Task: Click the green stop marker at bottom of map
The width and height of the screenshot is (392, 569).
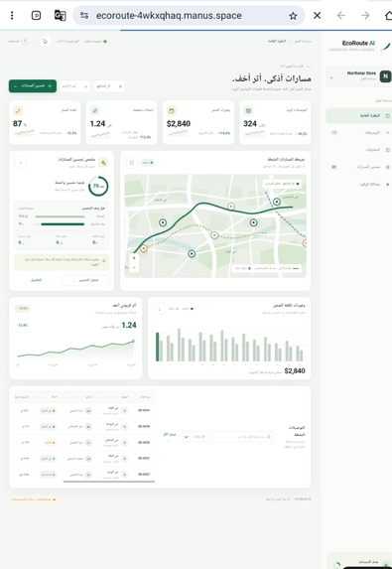Action: coord(192,253)
